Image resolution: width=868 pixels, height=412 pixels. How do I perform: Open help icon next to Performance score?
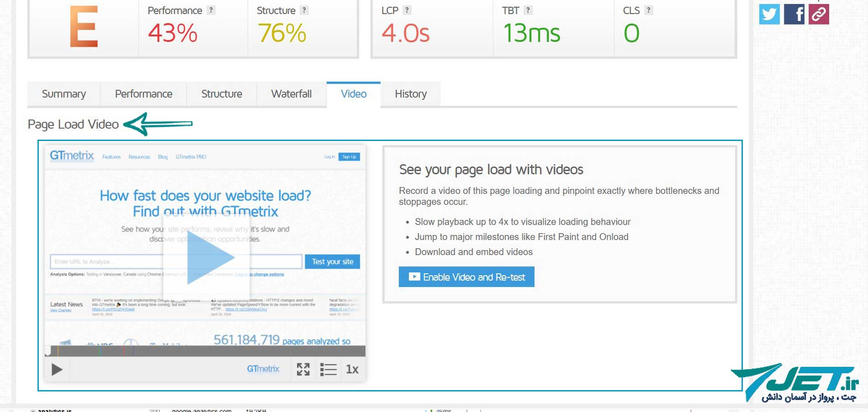click(211, 10)
